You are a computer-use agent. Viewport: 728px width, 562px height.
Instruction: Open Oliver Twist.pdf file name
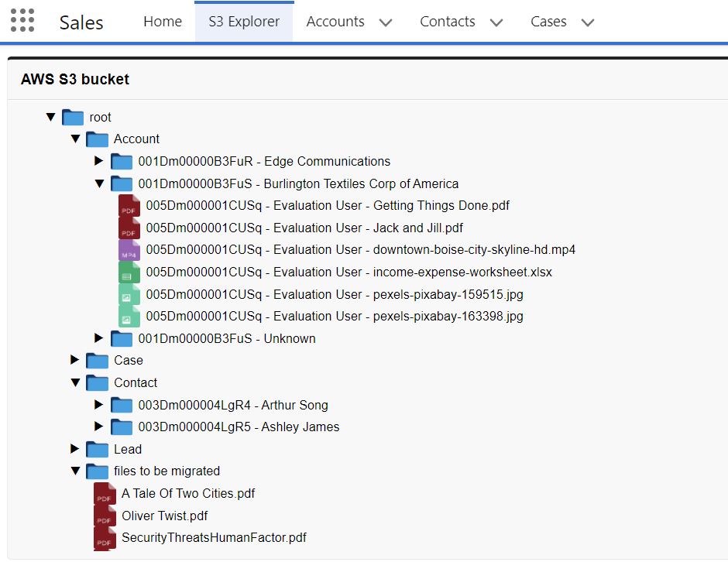click(165, 516)
